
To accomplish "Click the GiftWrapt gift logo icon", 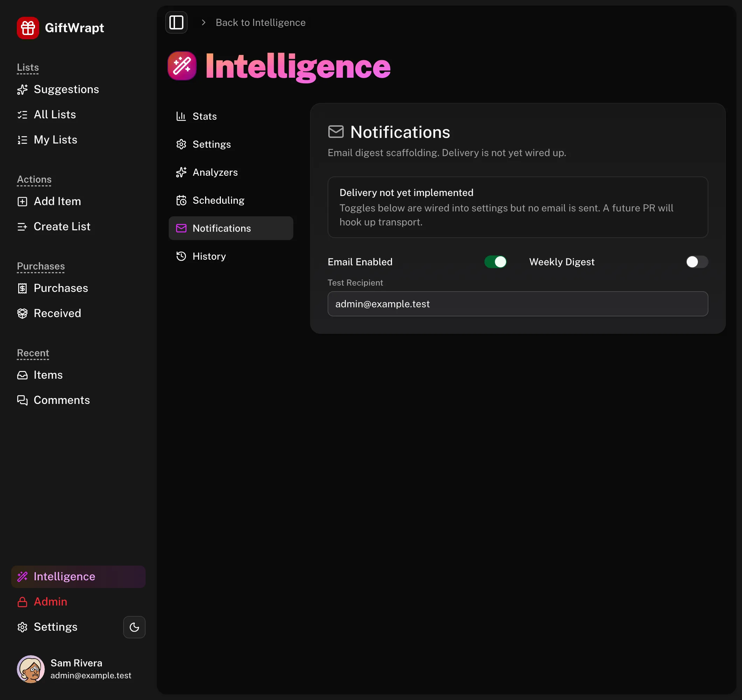I will click(28, 28).
